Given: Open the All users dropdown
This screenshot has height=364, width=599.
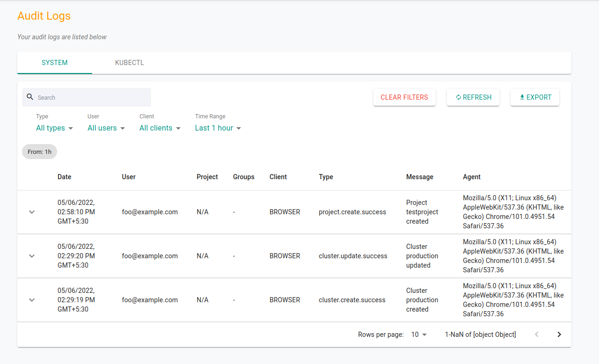Looking at the screenshot, I should pos(106,128).
